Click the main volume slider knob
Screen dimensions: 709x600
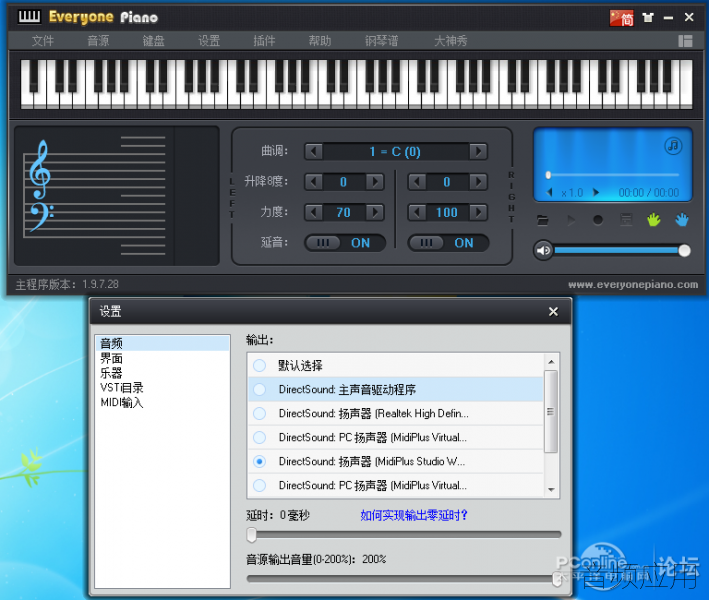tap(685, 250)
